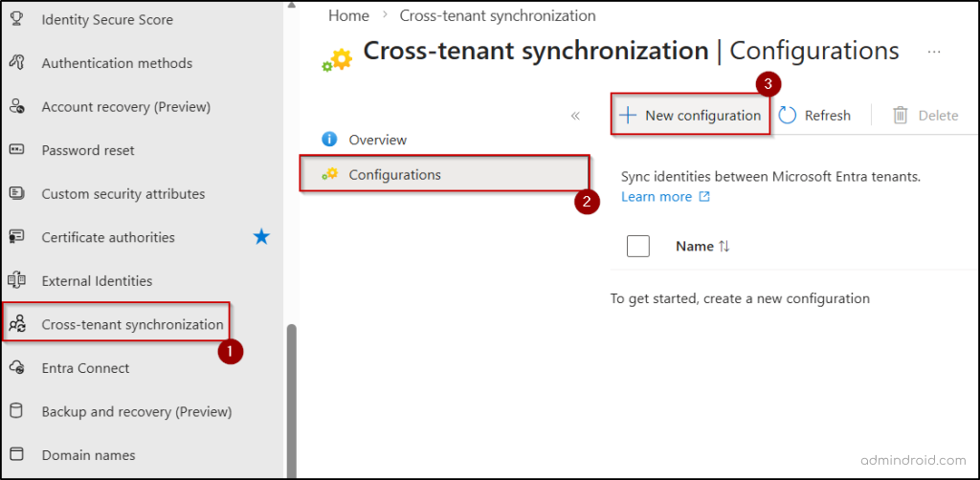This screenshot has height=480, width=980.
Task: Open the ellipsis more options menu
Action: [x=934, y=52]
